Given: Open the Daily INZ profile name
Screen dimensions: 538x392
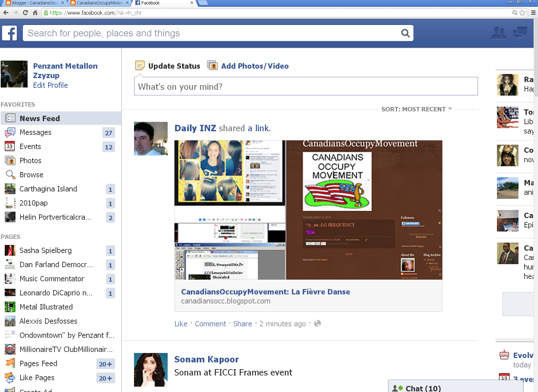Looking at the screenshot, I should click(x=195, y=128).
